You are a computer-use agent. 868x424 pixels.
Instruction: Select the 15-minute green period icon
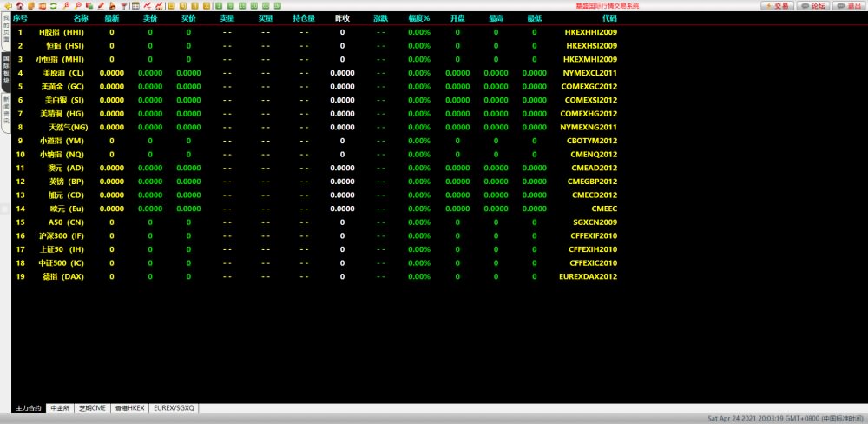click(242, 6)
